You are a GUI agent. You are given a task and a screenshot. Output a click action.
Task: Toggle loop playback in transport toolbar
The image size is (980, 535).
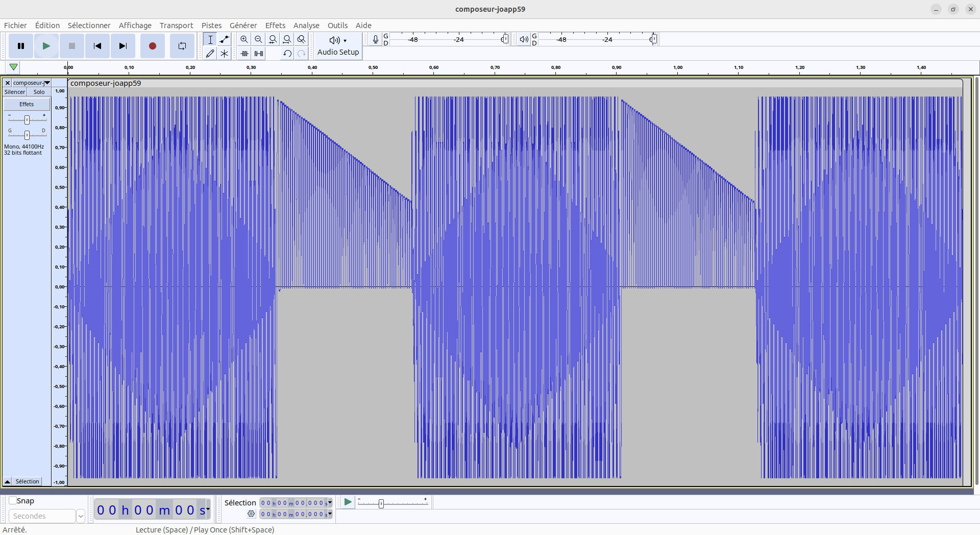182,46
